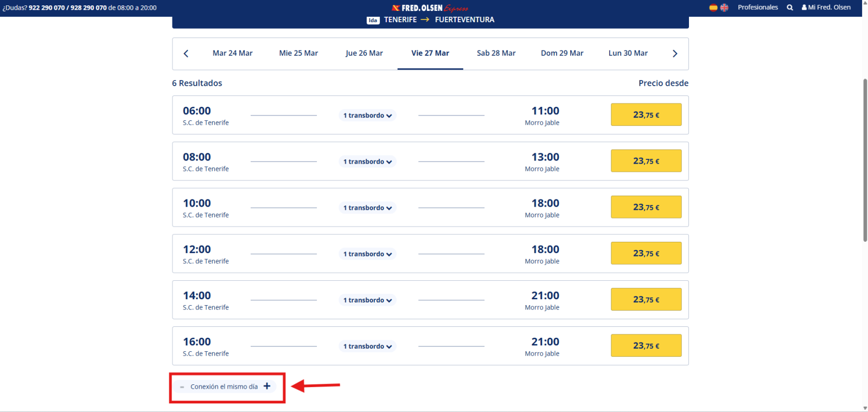Click the page vertical scrollbar thumb
Image resolution: width=868 pixels, height=412 pixels.
[x=865, y=160]
